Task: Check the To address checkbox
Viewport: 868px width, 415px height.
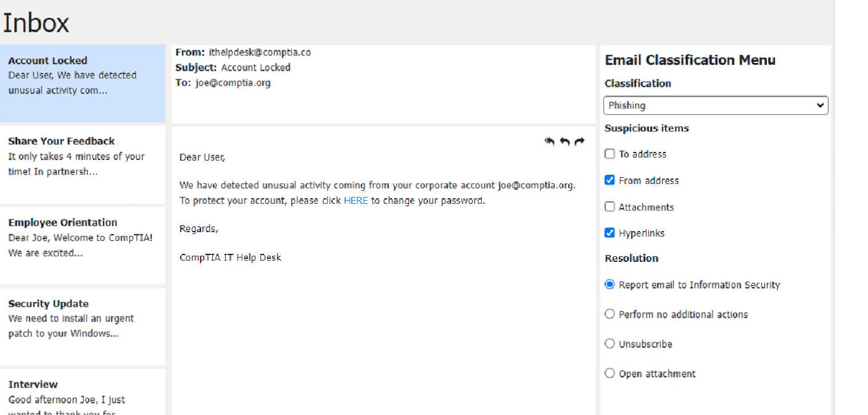Action: click(610, 154)
